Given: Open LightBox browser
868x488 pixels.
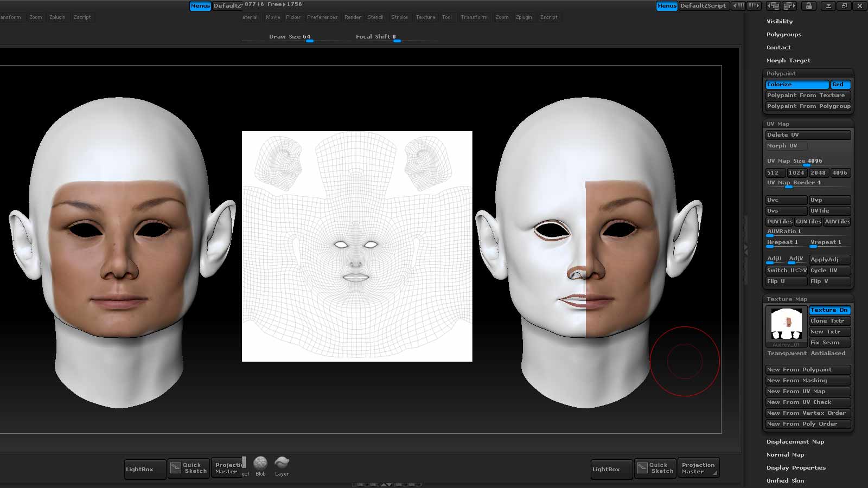Looking at the screenshot, I should click(143, 468).
